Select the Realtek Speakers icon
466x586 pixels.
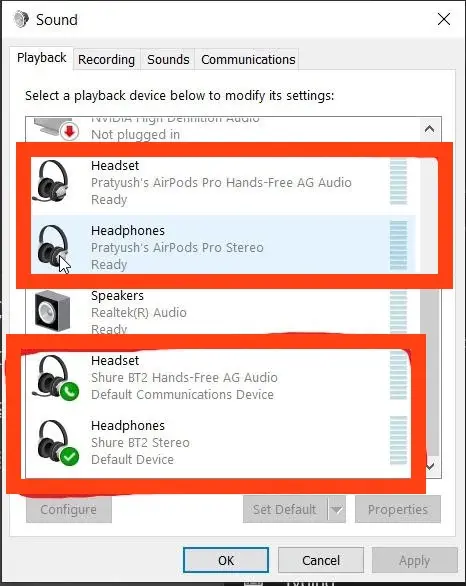52,311
